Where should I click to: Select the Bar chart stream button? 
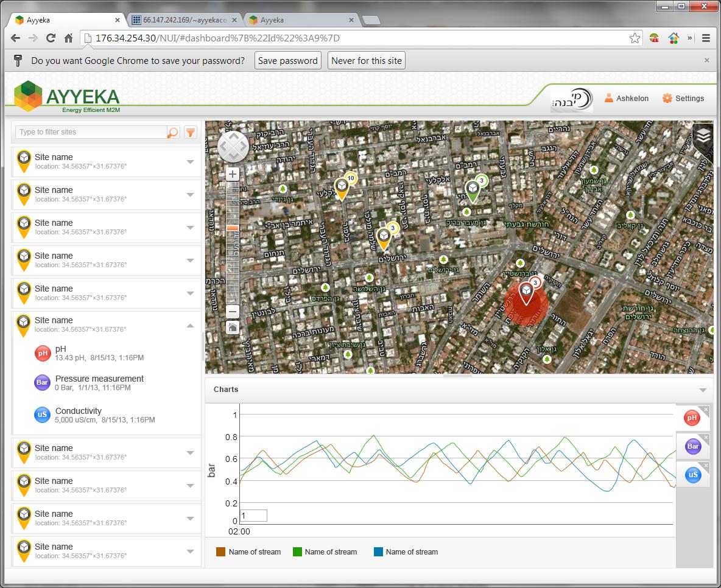pos(693,446)
